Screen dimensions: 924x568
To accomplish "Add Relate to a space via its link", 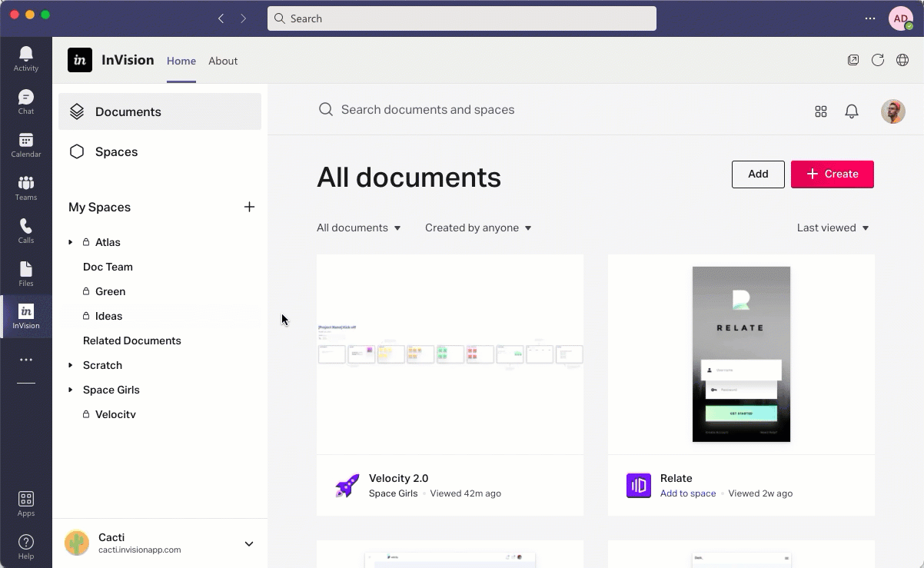I will pyautogui.click(x=687, y=493).
